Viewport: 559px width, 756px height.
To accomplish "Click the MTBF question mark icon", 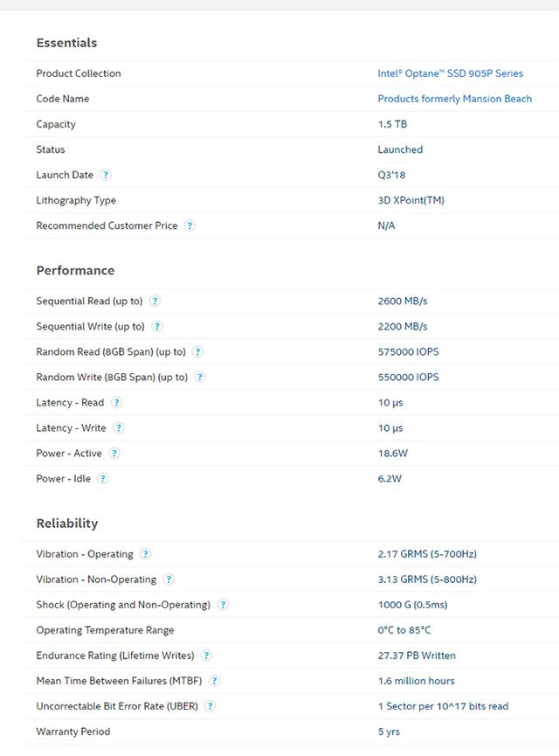I will pyautogui.click(x=215, y=681).
